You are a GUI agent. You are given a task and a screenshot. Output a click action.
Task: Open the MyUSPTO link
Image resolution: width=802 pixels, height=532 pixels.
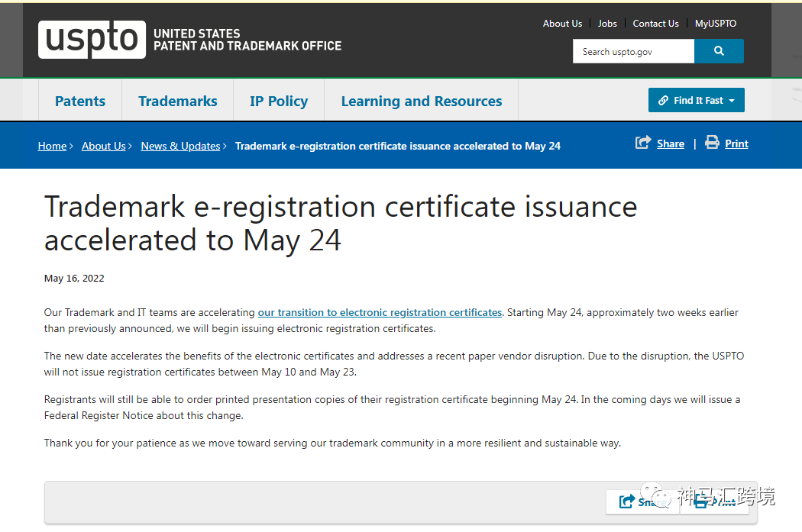coord(716,24)
